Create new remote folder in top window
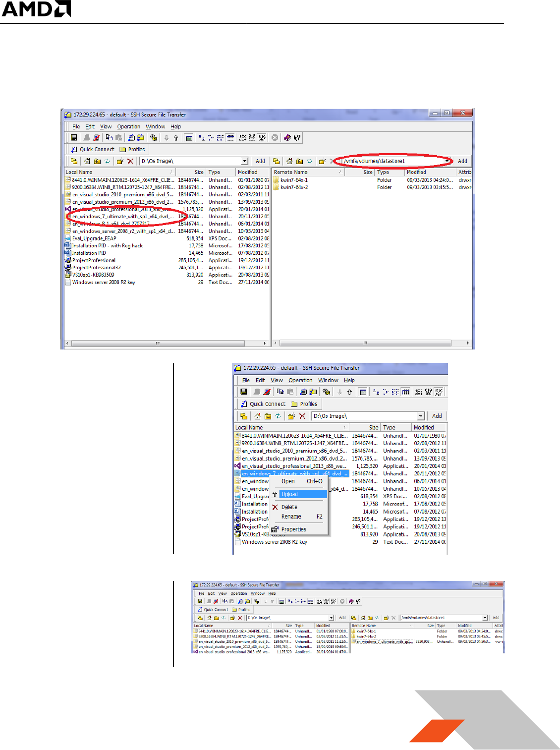This screenshot has width=560, height=750. click(x=322, y=161)
